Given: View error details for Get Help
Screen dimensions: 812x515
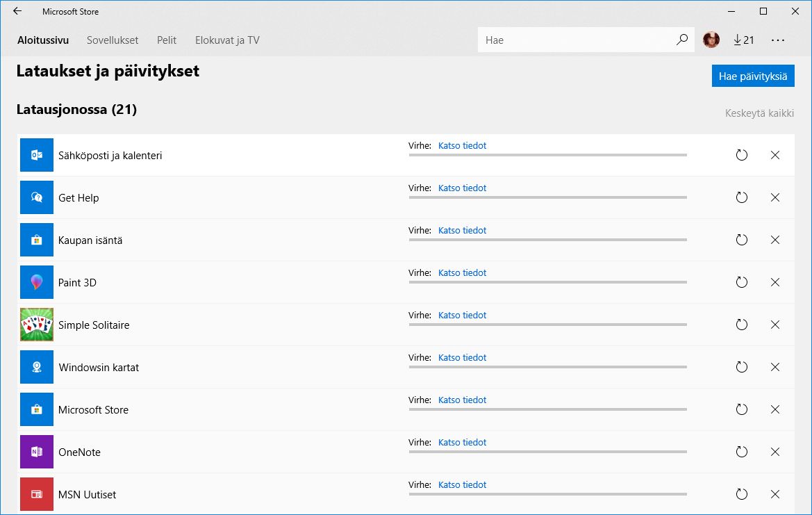Looking at the screenshot, I should pyautogui.click(x=462, y=188).
